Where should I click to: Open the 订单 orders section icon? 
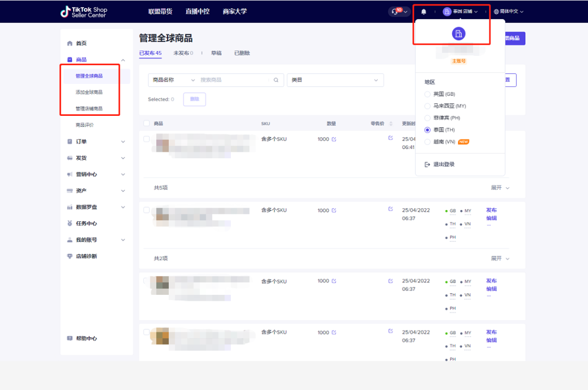point(70,141)
